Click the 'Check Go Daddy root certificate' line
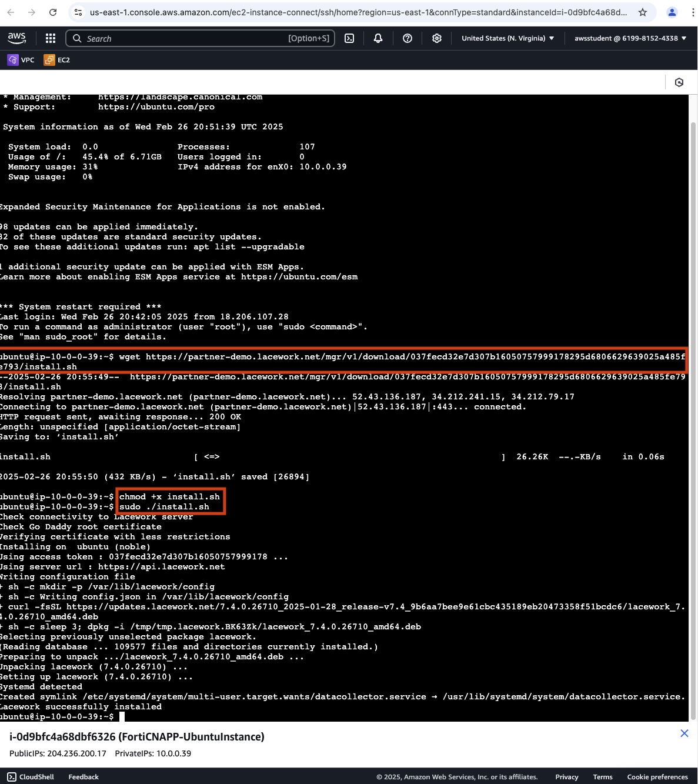This screenshot has height=784, width=698. 81,527
